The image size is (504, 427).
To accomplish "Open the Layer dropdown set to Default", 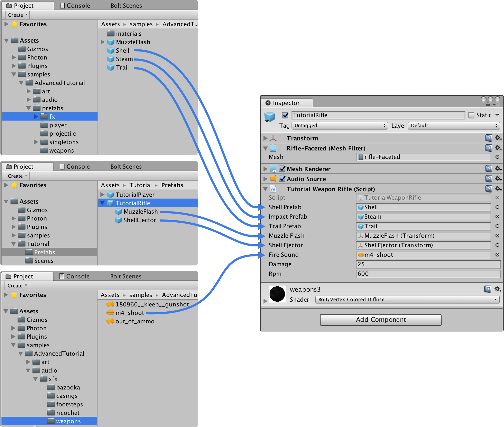I will [x=454, y=126].
